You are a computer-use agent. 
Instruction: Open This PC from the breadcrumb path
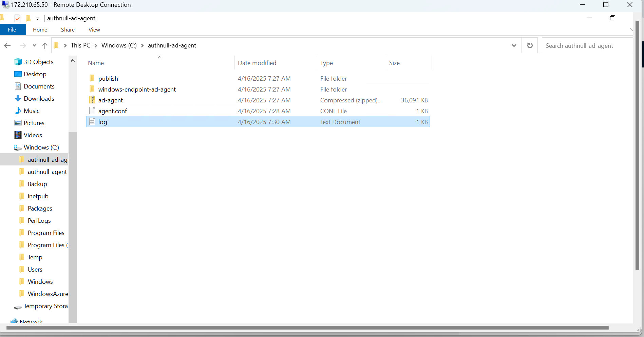(80, 45)
